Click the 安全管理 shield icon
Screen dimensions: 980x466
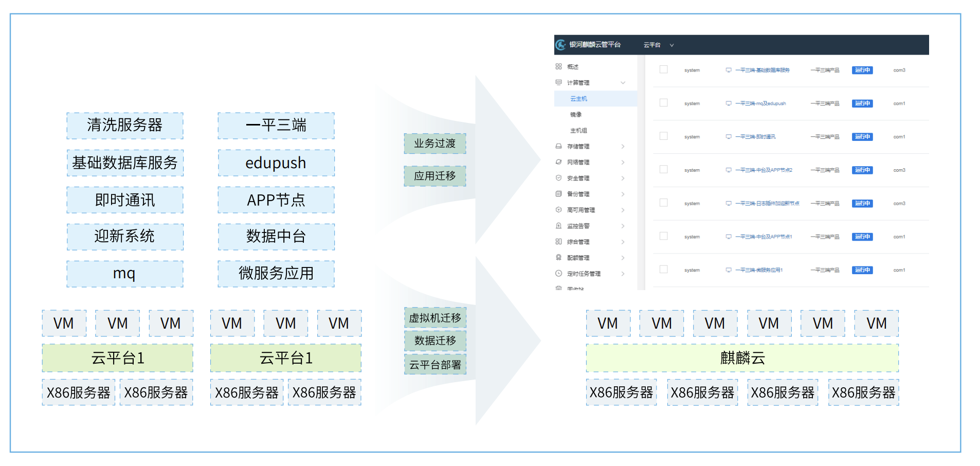pyautogui.click(x=558, y=178)
